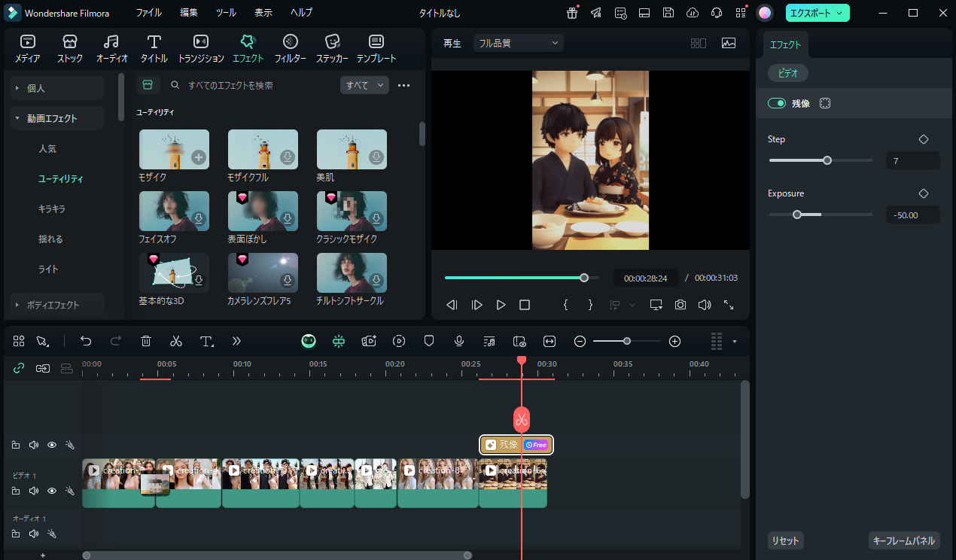Split clip with the toolbar scissors icon
This screenshot has width=956, height=560.
tap(176, 341)
